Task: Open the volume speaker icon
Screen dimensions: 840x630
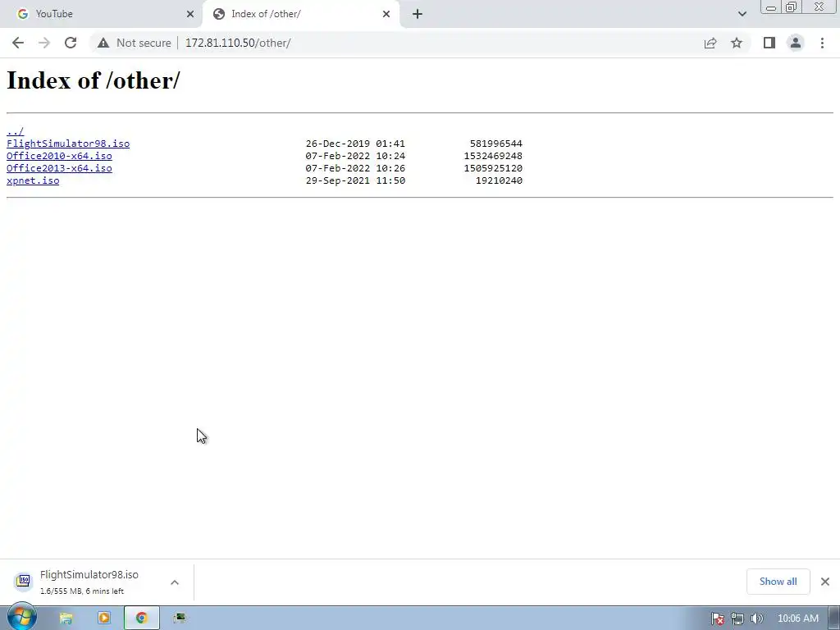Action: pyautogui.click(x=756, y=619)
